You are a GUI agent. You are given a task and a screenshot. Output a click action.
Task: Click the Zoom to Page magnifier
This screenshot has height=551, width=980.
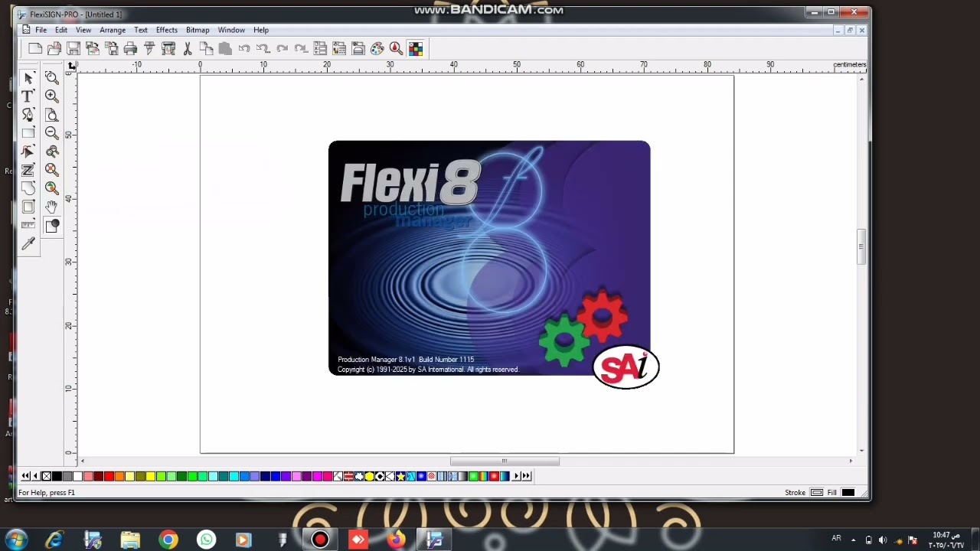[52, 115]
